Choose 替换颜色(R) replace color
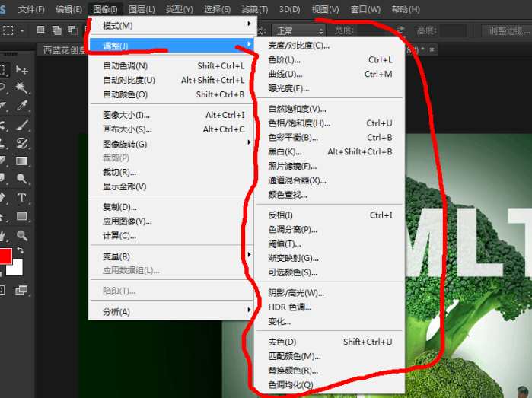This screenshot has width=532, height=398. point(330,371)
